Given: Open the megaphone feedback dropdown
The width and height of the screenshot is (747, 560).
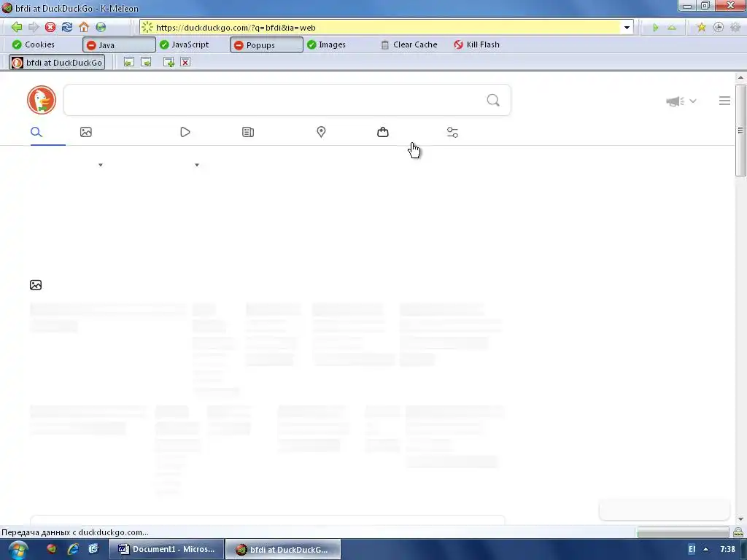Looking at the screenshot, I should (x=681, y=101).
